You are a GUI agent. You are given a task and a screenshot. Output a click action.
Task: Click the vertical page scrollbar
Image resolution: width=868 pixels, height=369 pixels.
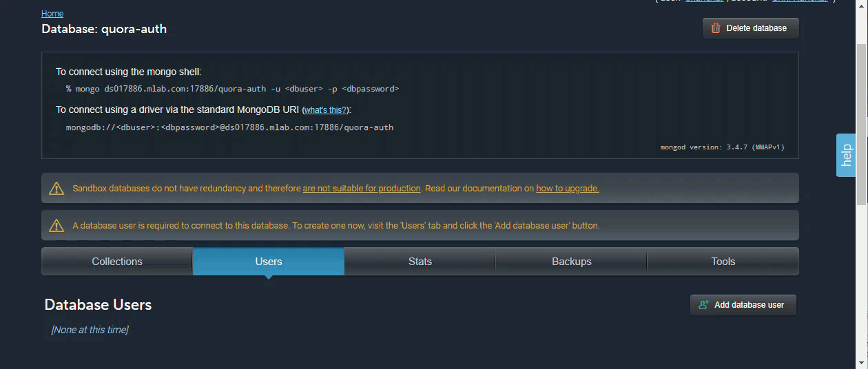point(862,124)
